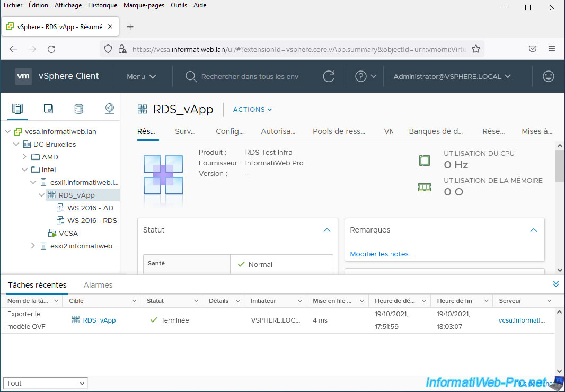Open a new browser tab

click(x=130, y=27)
